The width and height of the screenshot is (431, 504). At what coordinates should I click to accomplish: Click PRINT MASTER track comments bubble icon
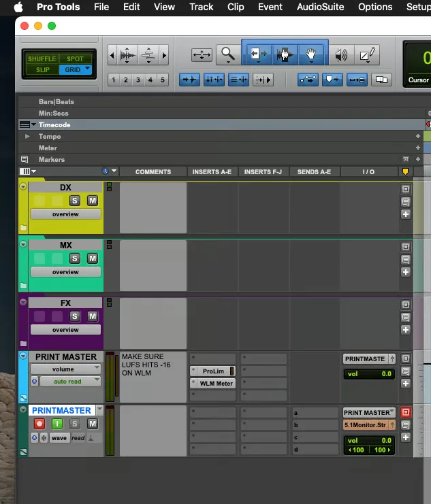point(406,371)
